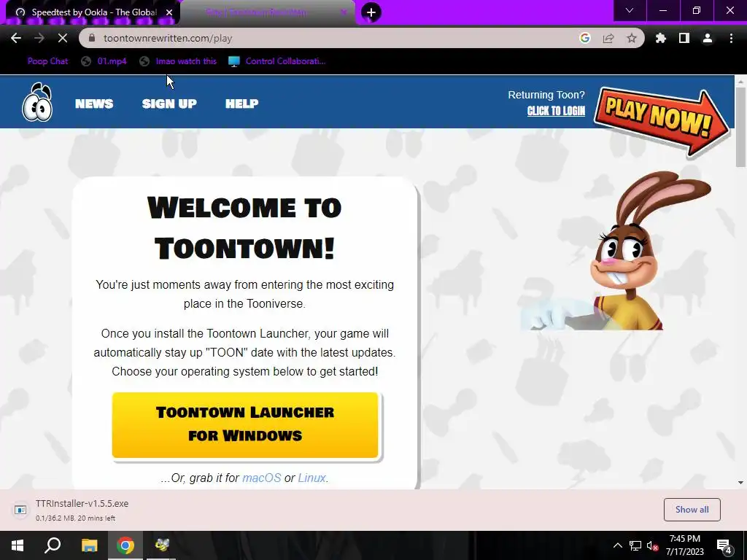This screenshot has height=560, width=747.
Task: Click the TTRInstaller-v1.5.5.exe download item
Action: pyautogui.click(x=82, y=510)
